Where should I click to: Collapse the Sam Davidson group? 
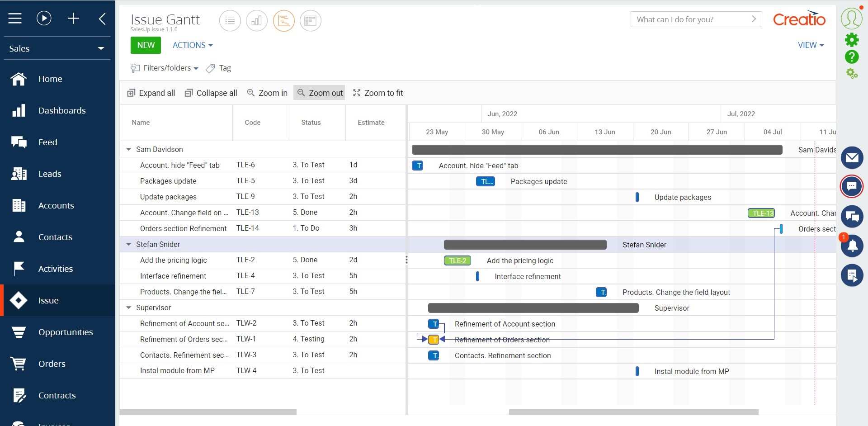pyautogui.click(x=128, y=149)
